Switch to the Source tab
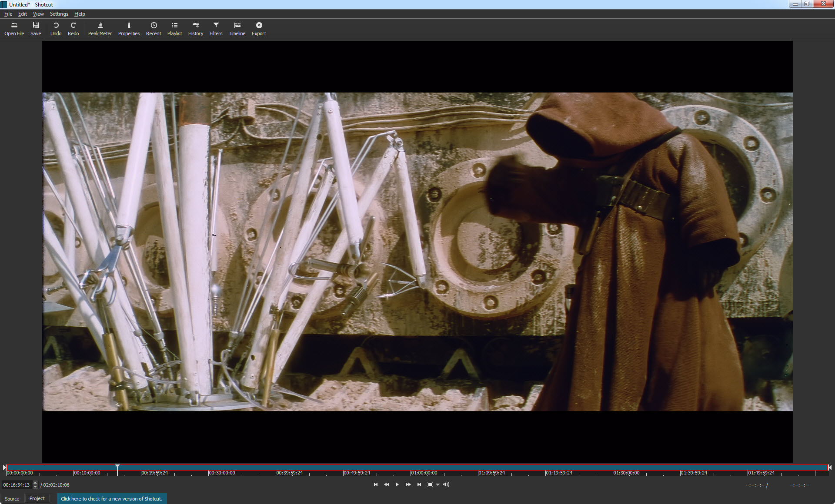The image size is (835, 504). click(x=12, y=499)
